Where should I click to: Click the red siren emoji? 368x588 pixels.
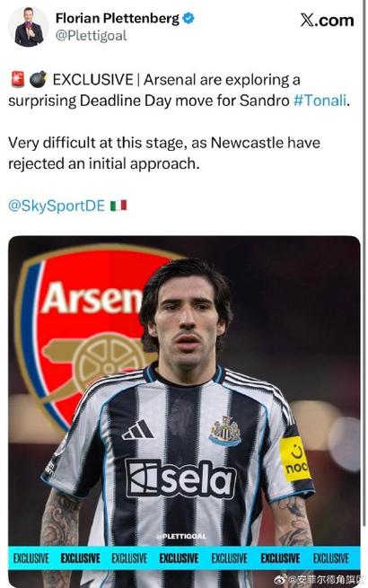coord(17,79)
